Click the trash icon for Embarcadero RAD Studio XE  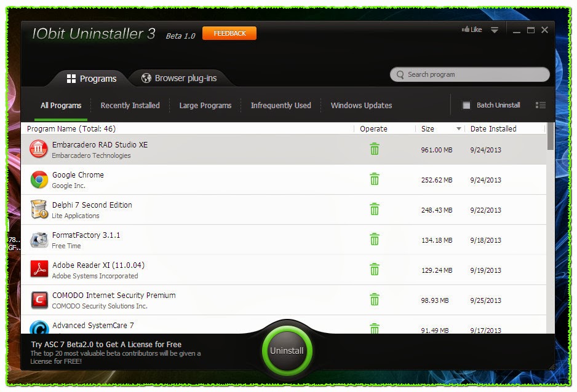pyautogui.click(x=374, y=149)
